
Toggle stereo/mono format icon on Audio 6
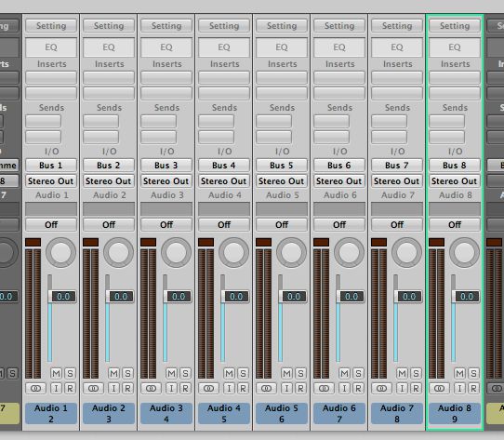[x=324, y=389]
